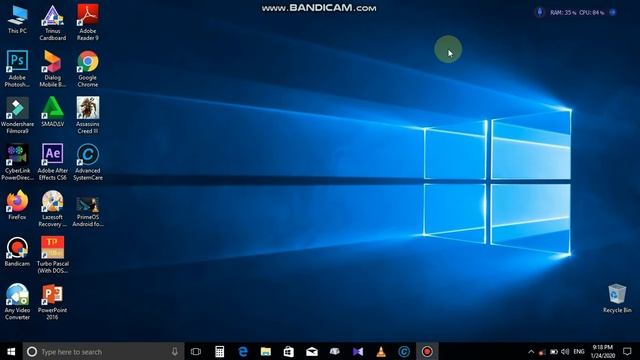Open the Windows Start menu
Viewport: 640px width, 360px height.
11,351
